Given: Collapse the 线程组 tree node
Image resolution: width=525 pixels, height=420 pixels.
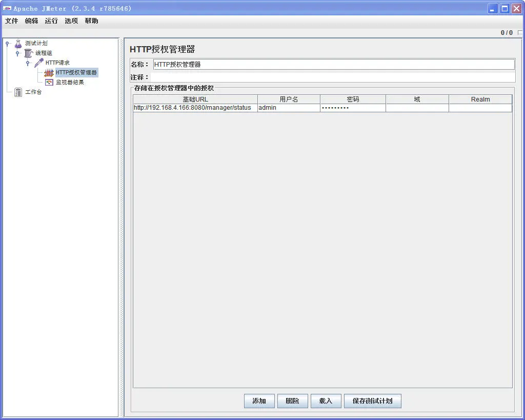Looking at the screenshot, I should (x=17, y=53).
